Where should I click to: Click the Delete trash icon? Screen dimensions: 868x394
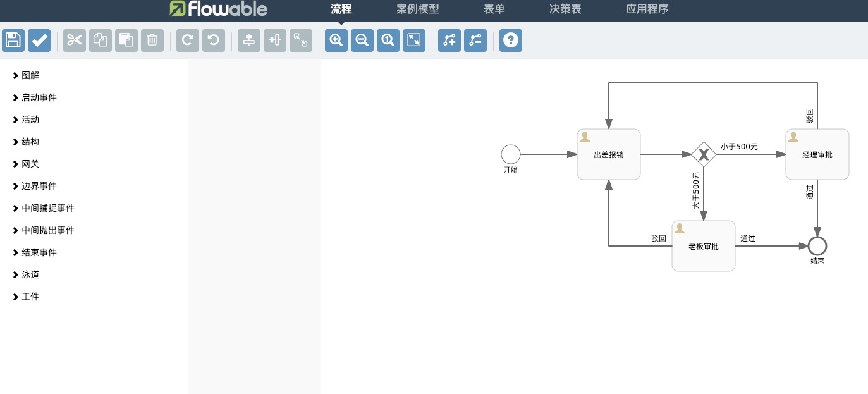(152, 40)
